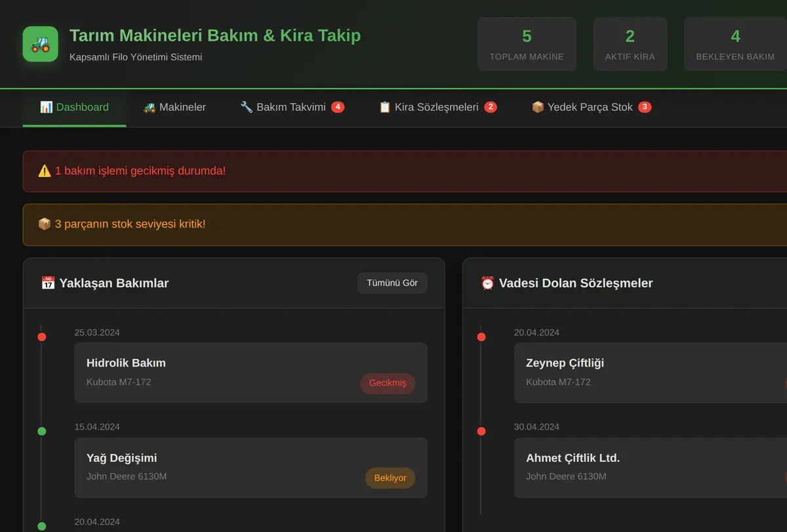Viewport: 787px width, 532px height.
Task: Click the Bekliyor status badge
Action: pos(390,478)
